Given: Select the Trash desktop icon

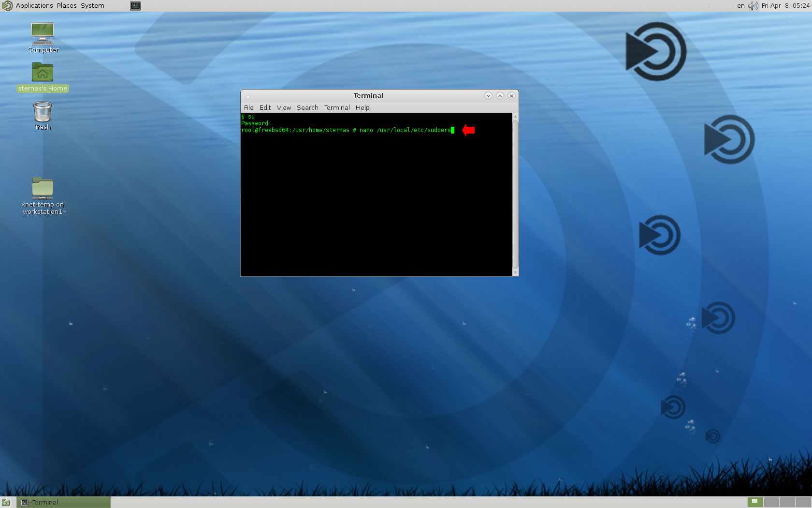Looking at the screenshot, I should pos(43,116).
